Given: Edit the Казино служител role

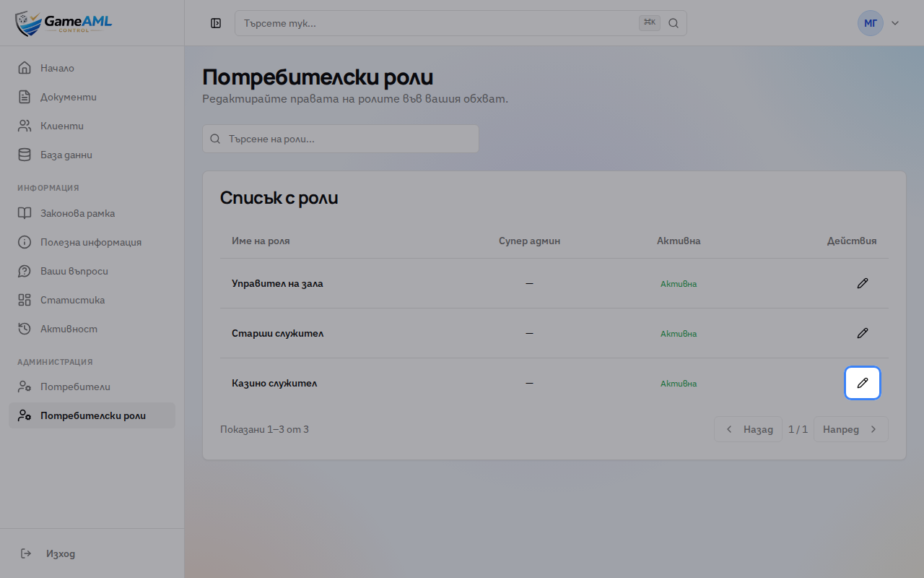Looking at the screenshot, I should pyautogui.click(x=862, y=383).
